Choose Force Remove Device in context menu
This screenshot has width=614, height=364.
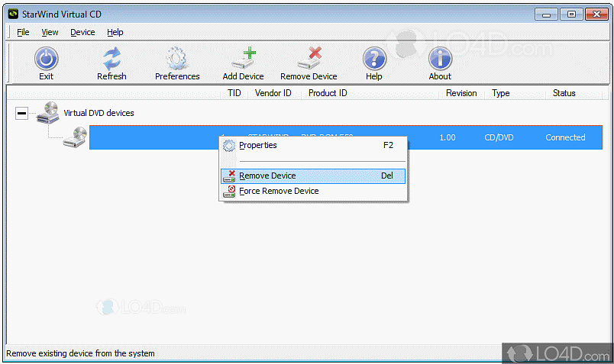[313, 191]
